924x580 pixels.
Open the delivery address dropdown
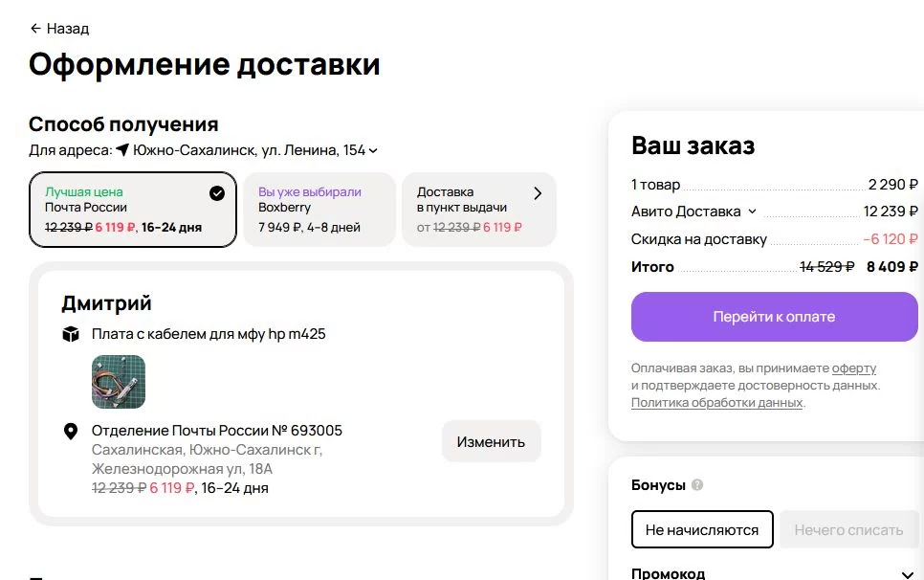coord(249,150)
